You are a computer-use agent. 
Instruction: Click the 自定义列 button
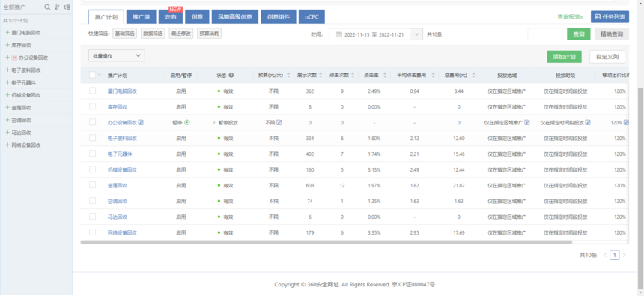(607, 57)
